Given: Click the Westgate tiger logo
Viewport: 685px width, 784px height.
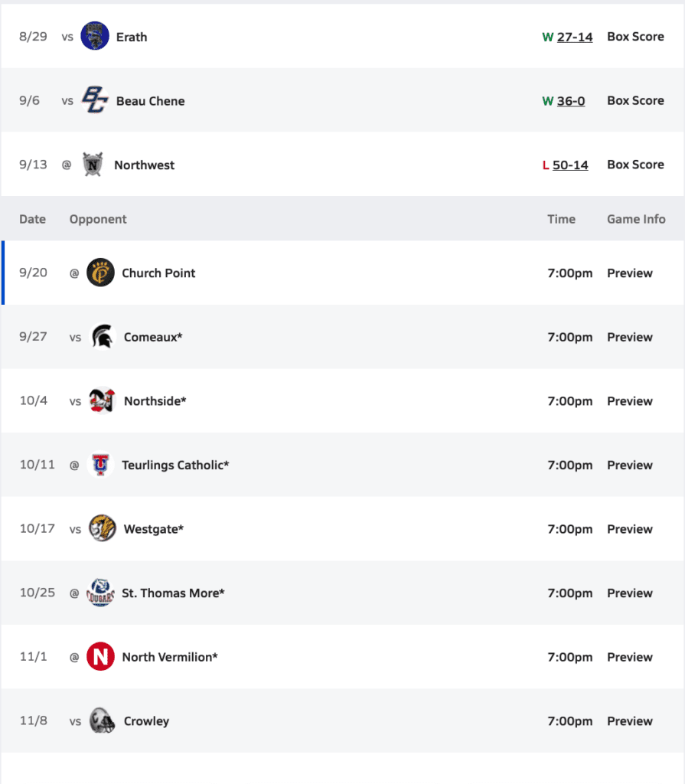Looking at the screenshot, I should pyautogui.click(x=102, y=529).
